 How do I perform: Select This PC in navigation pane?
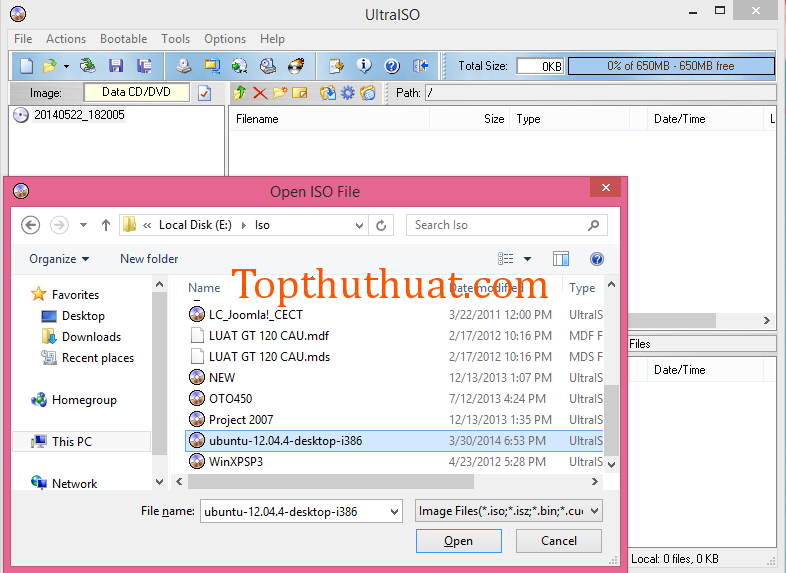(81, 442)
